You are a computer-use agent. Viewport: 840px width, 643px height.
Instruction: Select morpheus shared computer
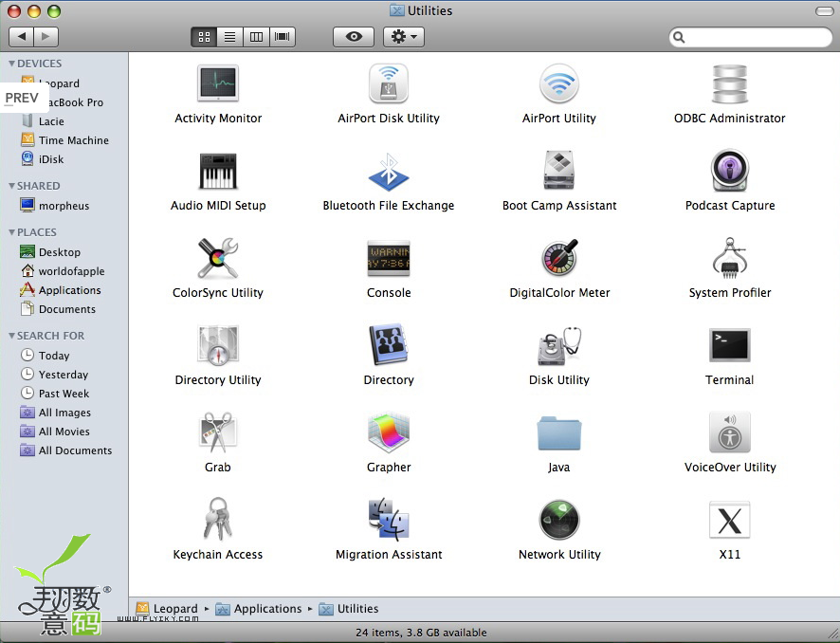point(64,206)
